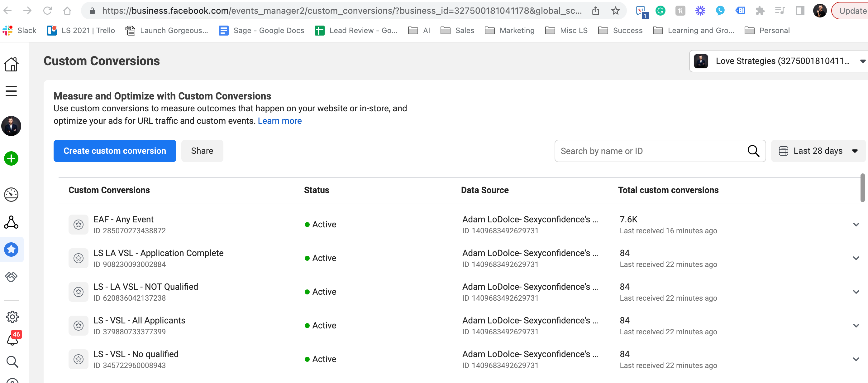Viewport: 868px width, 383px height.
Task: Open the Partner Integrations handshake icon
Action: (x=11, y=277)
